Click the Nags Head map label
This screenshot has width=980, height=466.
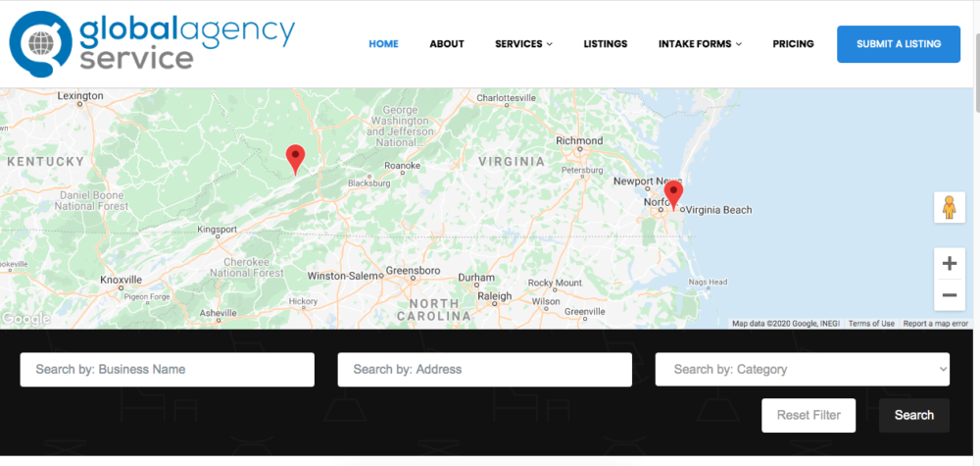pyautogui.click(x=709, y=283)
